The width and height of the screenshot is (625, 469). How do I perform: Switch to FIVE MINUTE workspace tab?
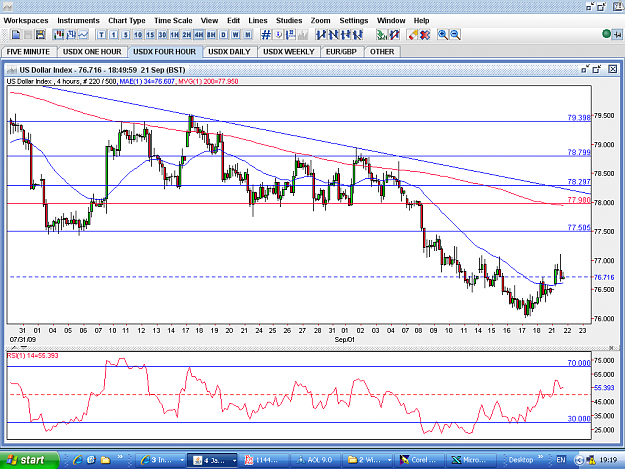28,52
